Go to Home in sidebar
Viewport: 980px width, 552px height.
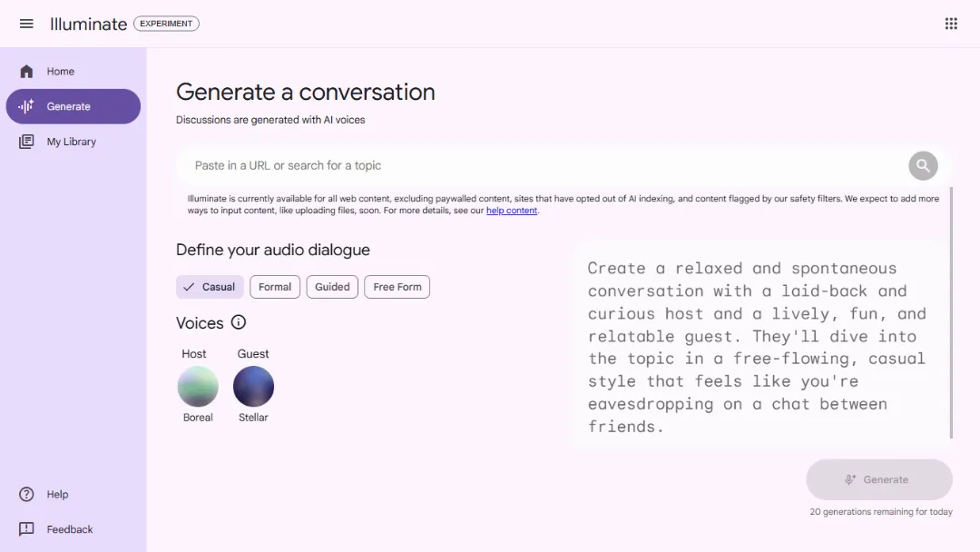73,71
